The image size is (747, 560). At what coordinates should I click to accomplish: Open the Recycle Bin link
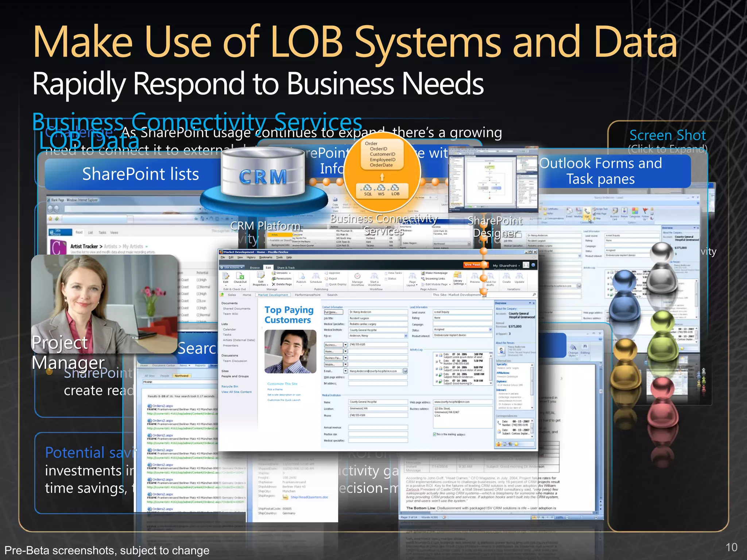pyautogui.click(x=229, y=386)
